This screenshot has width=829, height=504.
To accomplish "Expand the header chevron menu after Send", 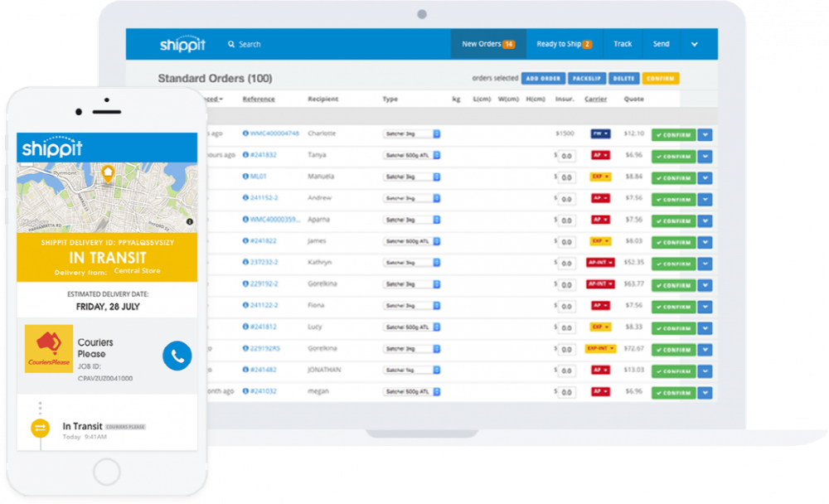I will 694,45.
